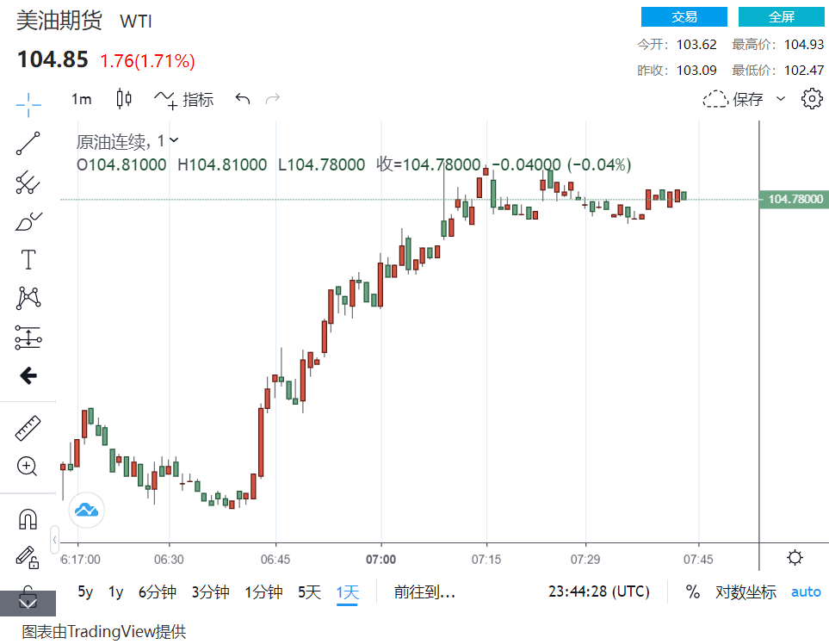Expand the dropdown arrow next to 保存
Viewport: 829px width, 644px height.
pos(781,99)
